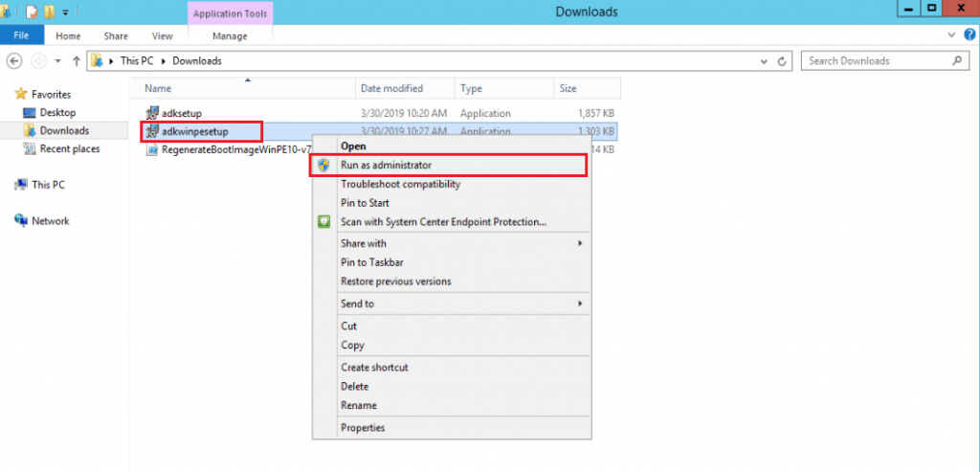Sort by the Date modified column header

[406, 89]
